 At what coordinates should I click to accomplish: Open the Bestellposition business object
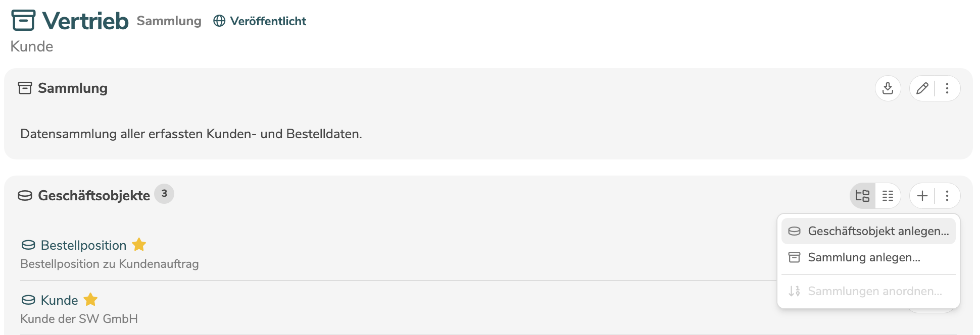click(83, 245)
